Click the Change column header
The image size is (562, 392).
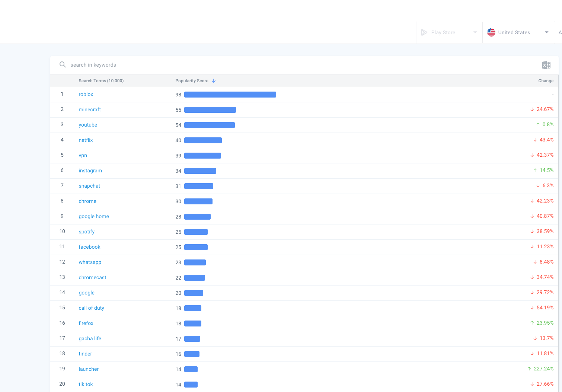point(546,81)
